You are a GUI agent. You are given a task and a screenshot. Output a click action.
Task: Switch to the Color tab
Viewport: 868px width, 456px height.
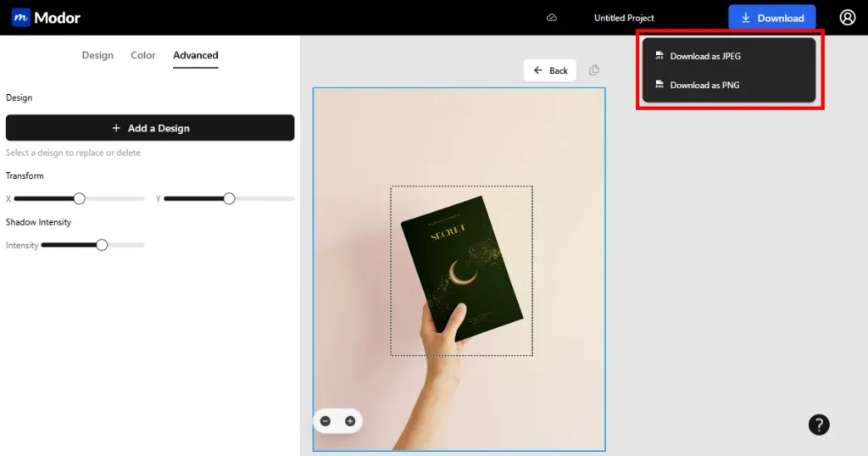tap(142, 55)
